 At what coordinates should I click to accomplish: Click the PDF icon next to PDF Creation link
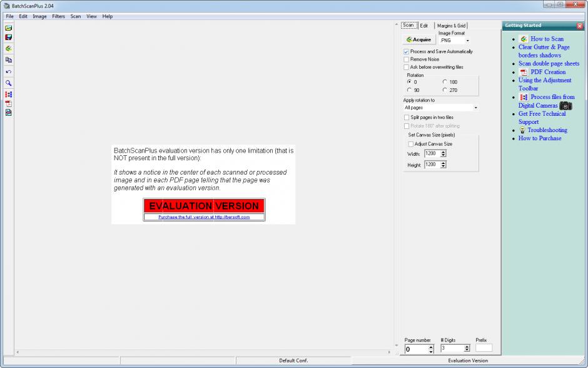coord(524,72)
